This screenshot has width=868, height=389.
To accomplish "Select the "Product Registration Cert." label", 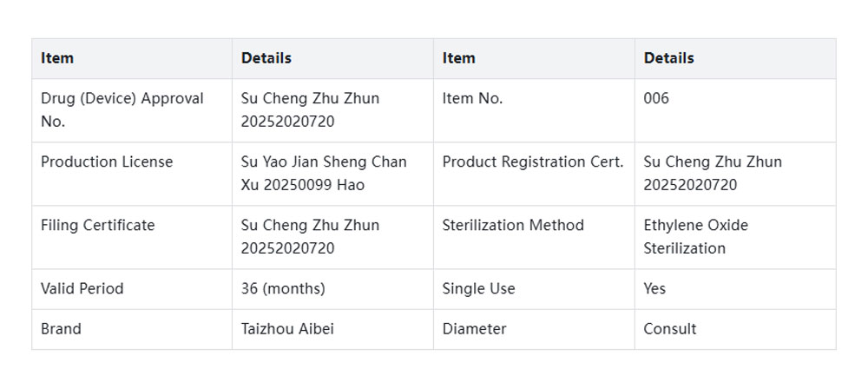I will coord(532,162).
